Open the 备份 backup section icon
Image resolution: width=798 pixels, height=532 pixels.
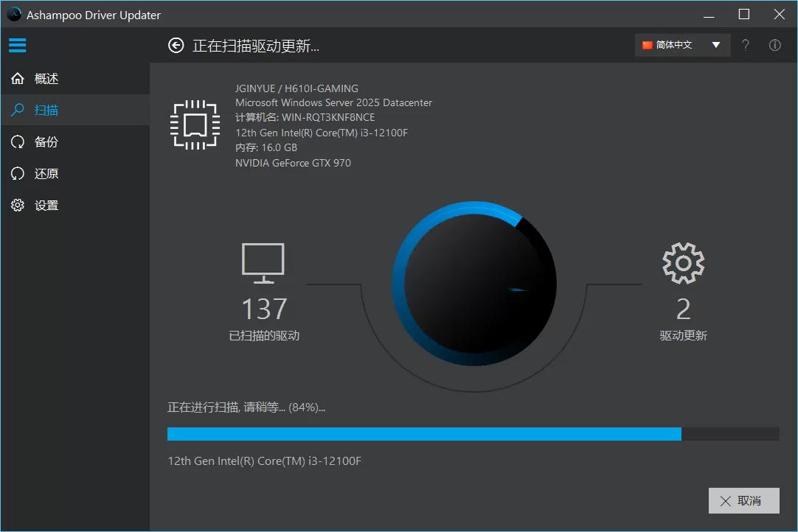[x=17, y=141]
